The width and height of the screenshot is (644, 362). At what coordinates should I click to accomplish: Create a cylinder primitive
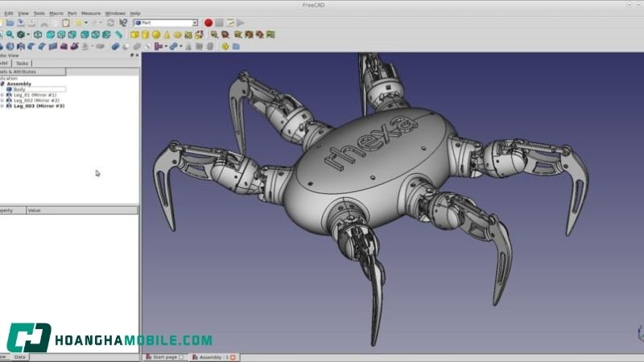(x=145, y=35)
